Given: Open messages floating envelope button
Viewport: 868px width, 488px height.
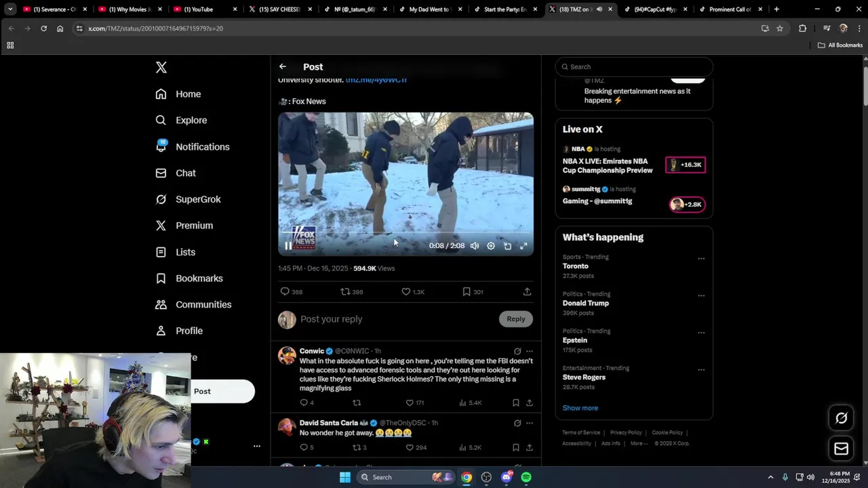Looking at the screenshot, I should pos(841,449).
